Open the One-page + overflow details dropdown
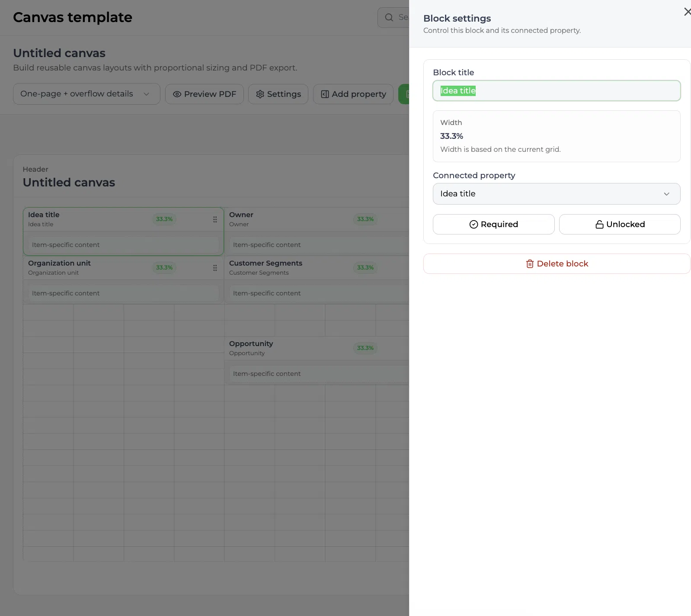This screenshot has width=691, height=616. [x=86, y=94]
